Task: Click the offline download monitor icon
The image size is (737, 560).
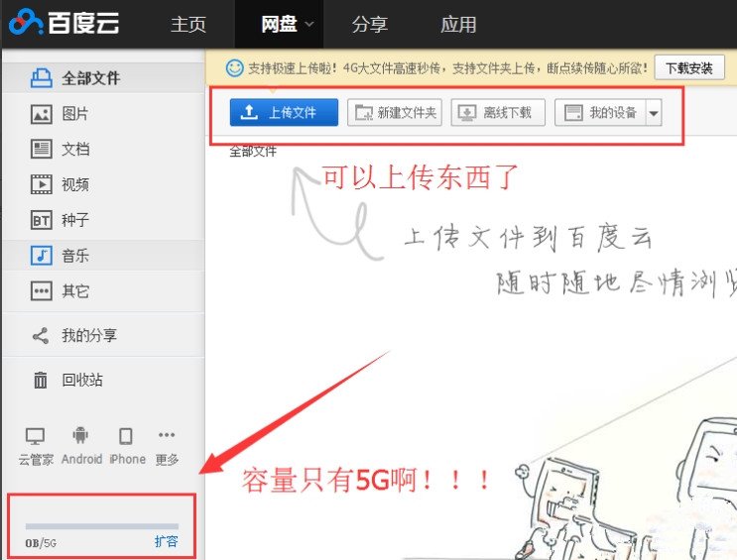Action: 467,113
